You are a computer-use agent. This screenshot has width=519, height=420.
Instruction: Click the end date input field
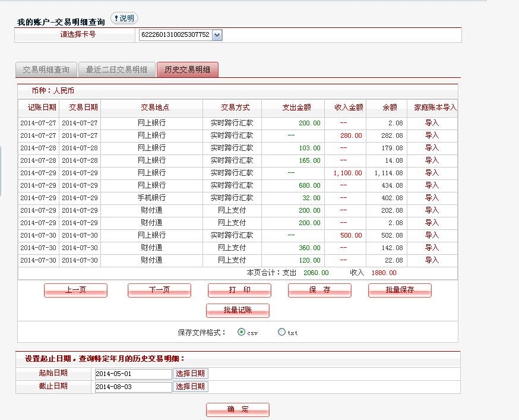click(x=132, y=387)
